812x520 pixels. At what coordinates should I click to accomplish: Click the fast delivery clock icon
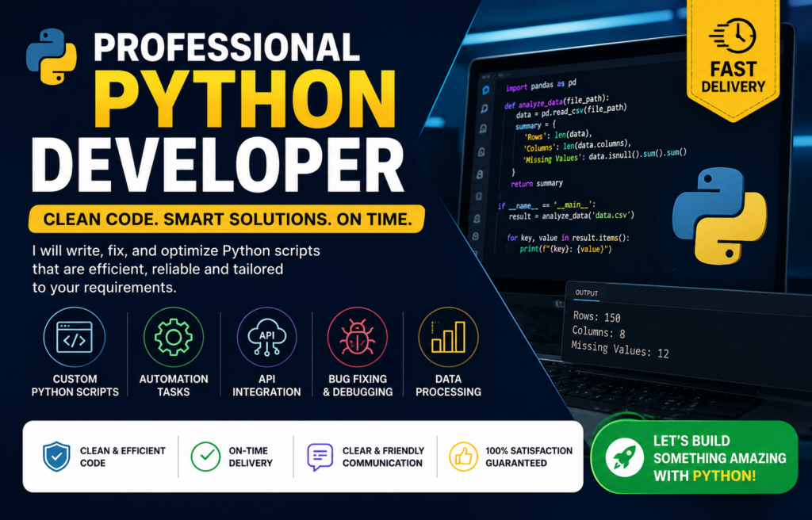click(x=733, y=36)
